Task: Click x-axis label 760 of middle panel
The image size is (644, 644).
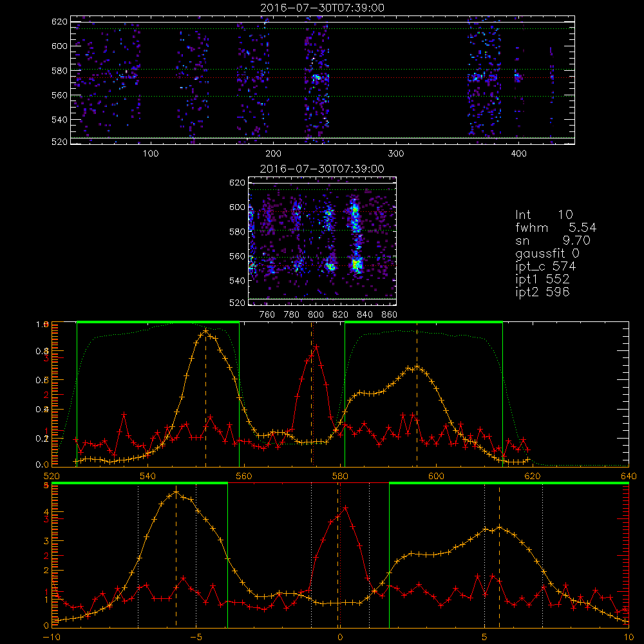Action: tap(267, 315)
